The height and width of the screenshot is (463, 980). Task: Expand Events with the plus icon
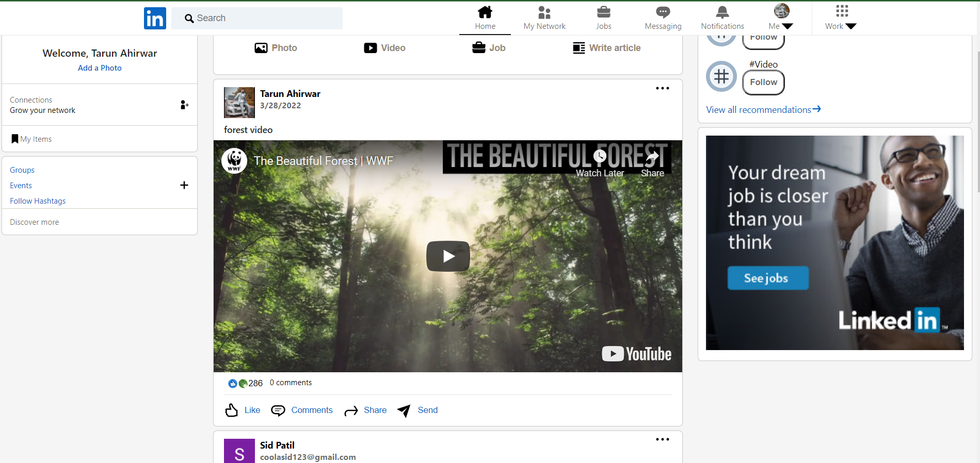[184, 186]
